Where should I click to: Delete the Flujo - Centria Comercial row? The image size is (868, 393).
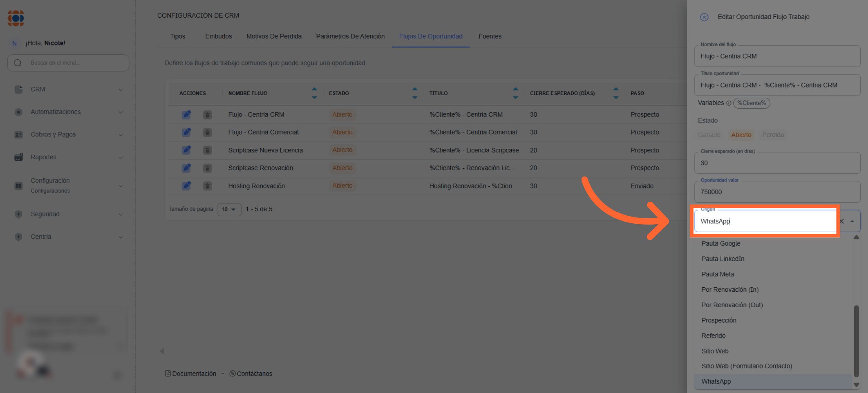coord(207,132)
